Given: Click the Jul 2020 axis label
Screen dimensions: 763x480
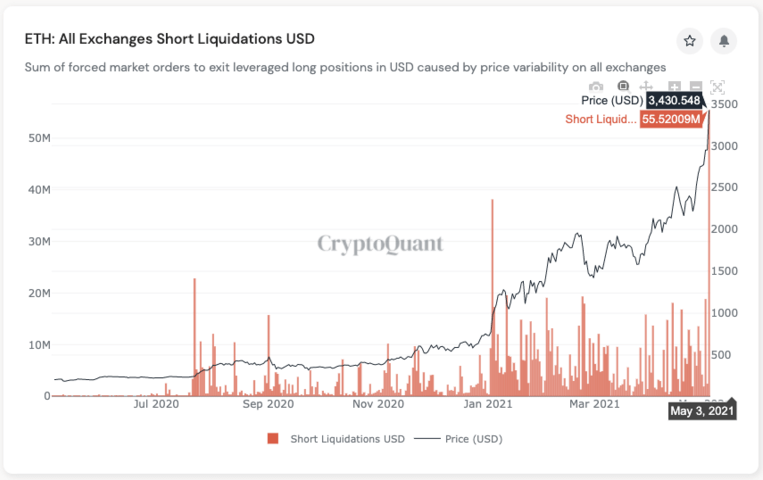Looking at the screenshot, I should [156, 404].
